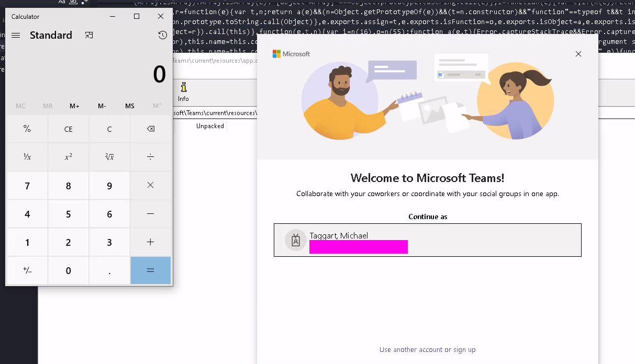Click Use another account or sign up

(428, 349)
